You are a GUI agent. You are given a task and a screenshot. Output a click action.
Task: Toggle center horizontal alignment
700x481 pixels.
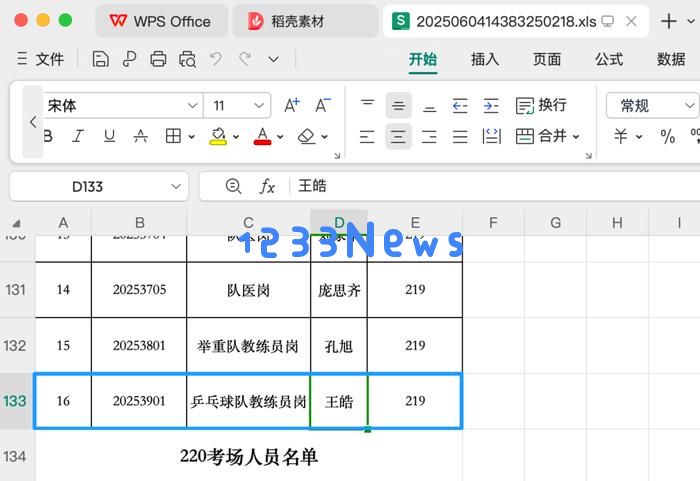(398, 137)
